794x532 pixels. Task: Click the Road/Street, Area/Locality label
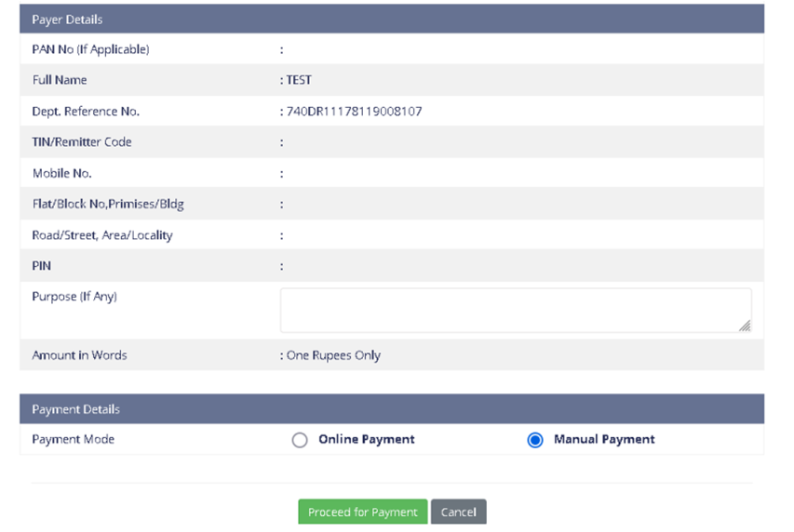102,235
